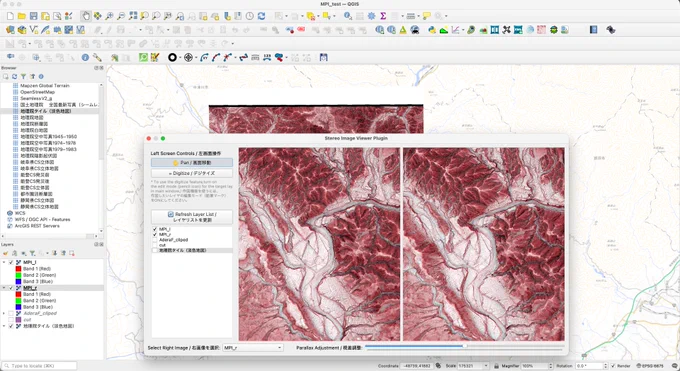
Task: Enable Aderaf_cliped layer in Layers panel
Action: [11, 313]
